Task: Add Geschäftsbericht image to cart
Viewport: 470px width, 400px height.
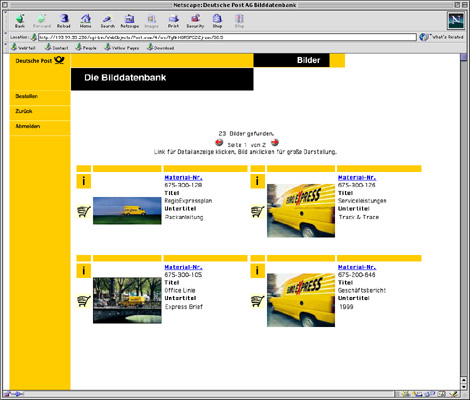Action: [257, 301]
